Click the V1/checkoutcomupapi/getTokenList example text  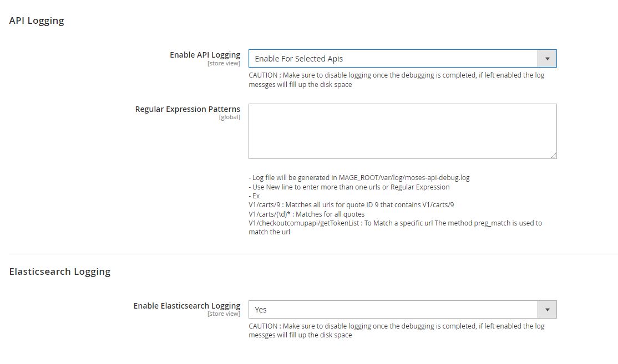395,223
